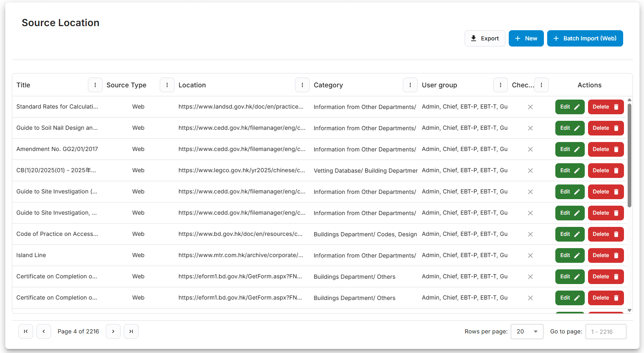The image size is (644, 353).
Task: Go to next page
Action: coord(113,331)
